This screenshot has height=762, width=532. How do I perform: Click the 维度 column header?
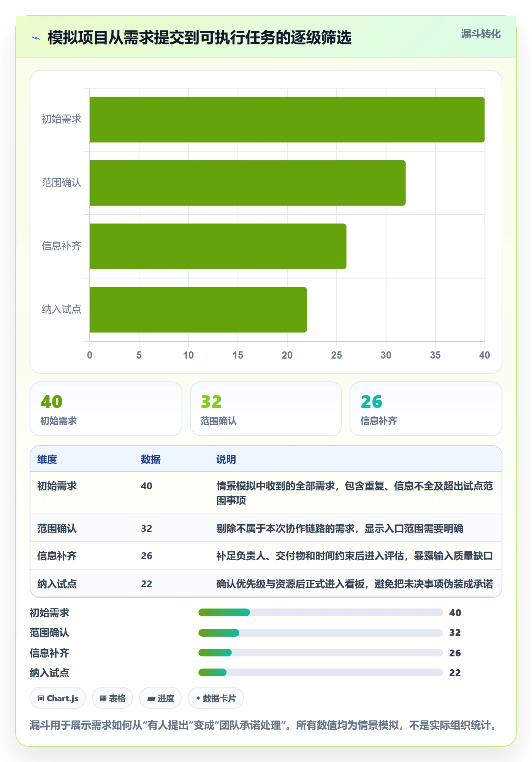47,459
